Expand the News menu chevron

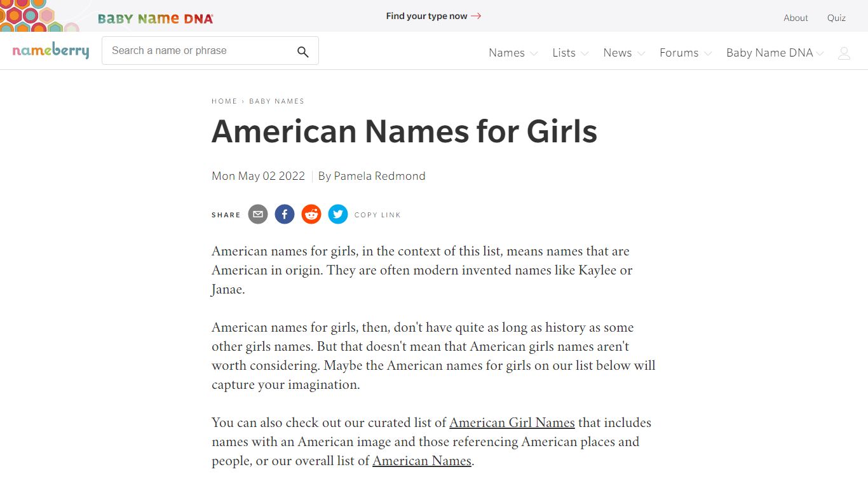(x=641, y=53)
